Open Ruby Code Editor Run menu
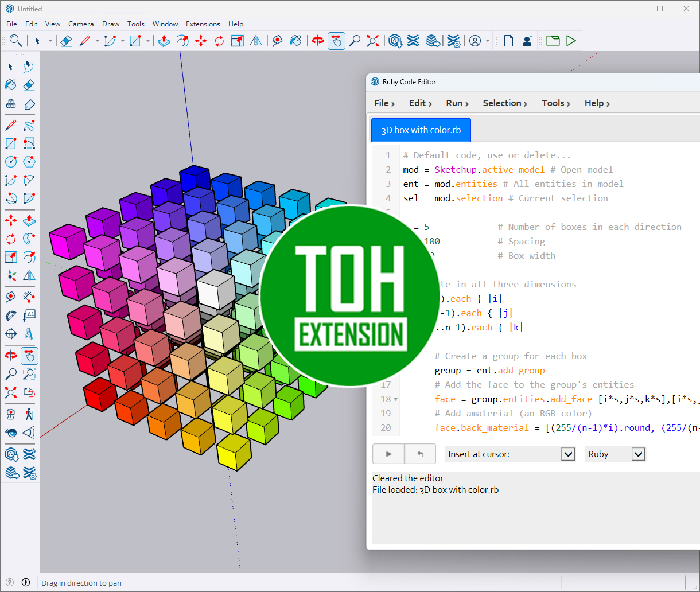Screen dimensions: 700x592 [x=457, y=103]
